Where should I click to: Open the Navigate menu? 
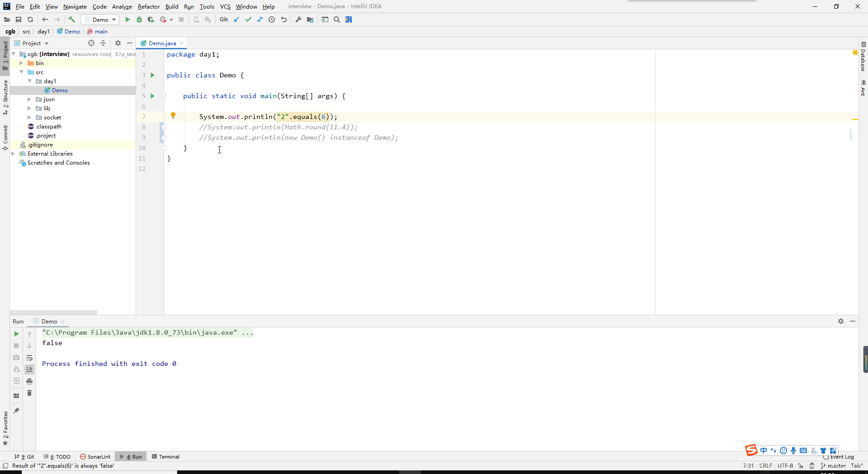coord(75,6)
